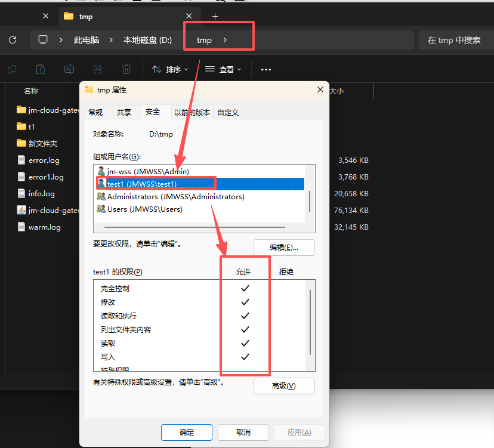The width and height of the screenshot is (494, 448).
Task: Click the delete trash can toolbar icon
Action: (126, 69)
